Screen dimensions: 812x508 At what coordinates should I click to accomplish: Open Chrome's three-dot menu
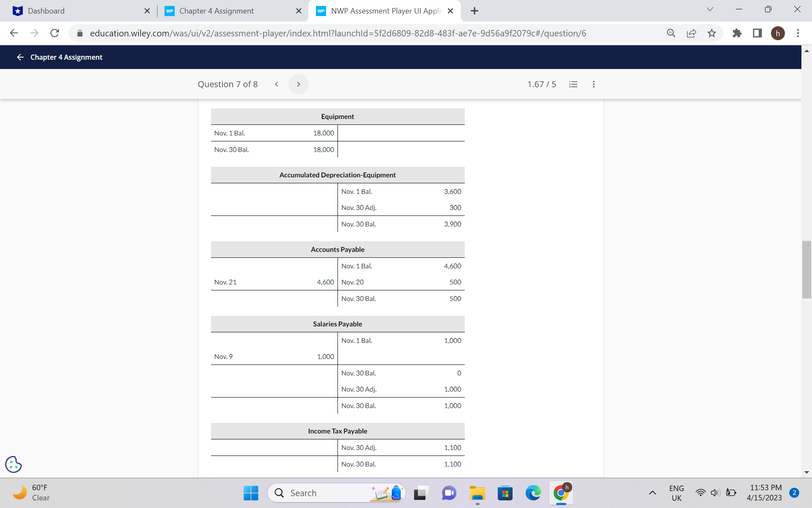point(798,33)
